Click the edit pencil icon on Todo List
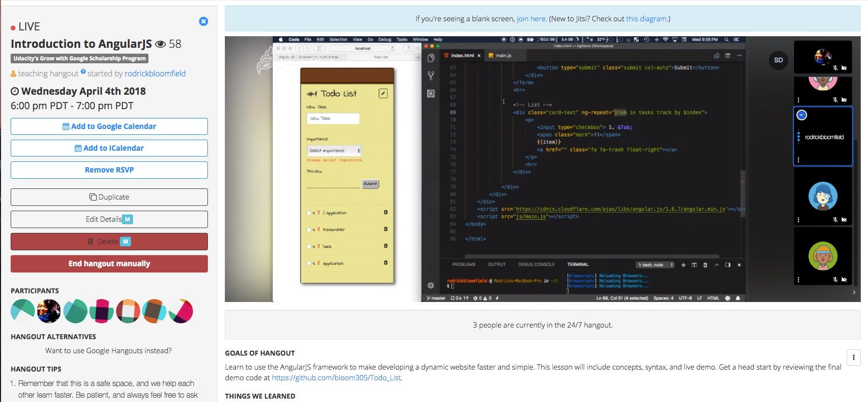This screenshot has height=402, width=868. [383, 93]
